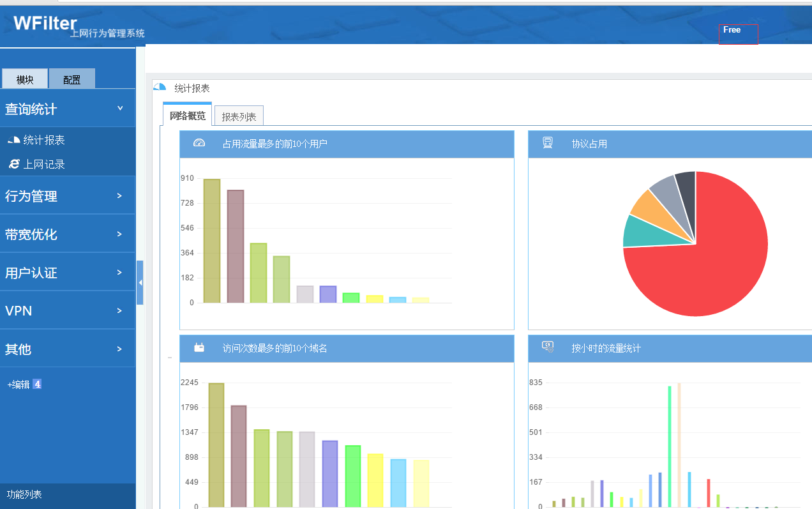Click the Free label in the header

(732, 30)
